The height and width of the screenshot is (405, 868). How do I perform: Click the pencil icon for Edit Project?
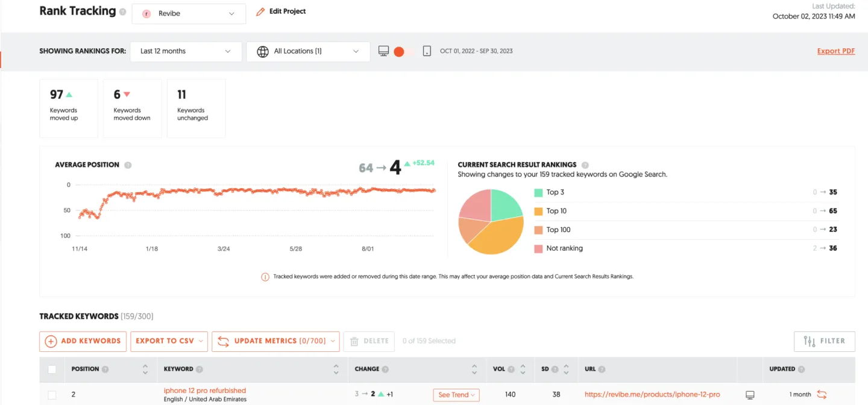coord(260,12)
